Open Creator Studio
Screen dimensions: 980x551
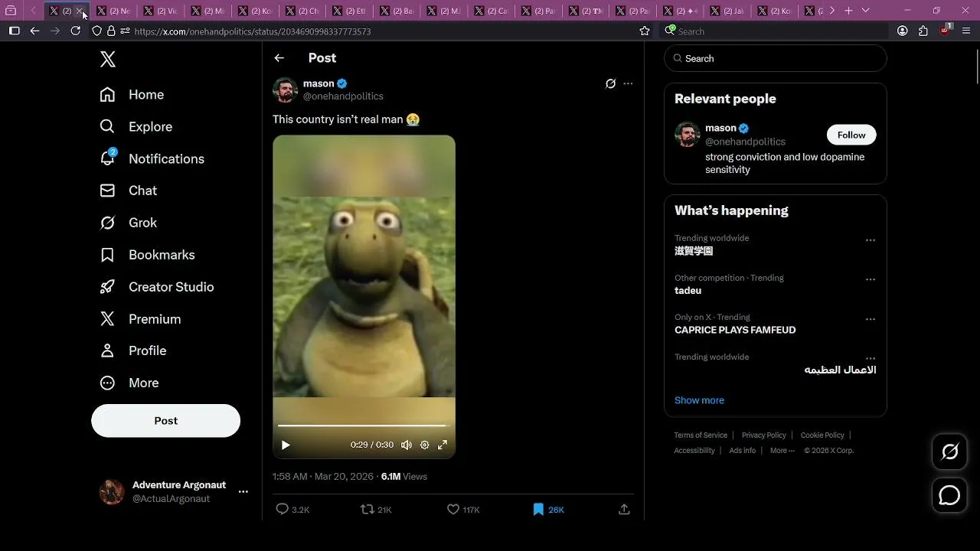click(156, 287)
